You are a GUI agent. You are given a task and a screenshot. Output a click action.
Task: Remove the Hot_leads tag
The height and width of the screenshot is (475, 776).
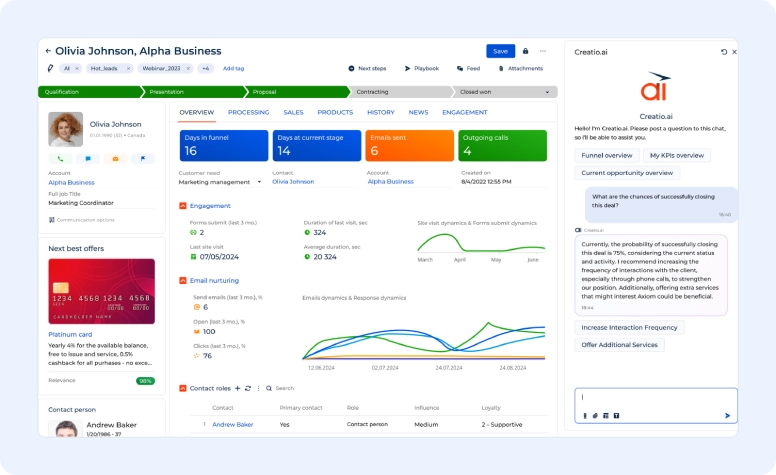click(128, 69)
